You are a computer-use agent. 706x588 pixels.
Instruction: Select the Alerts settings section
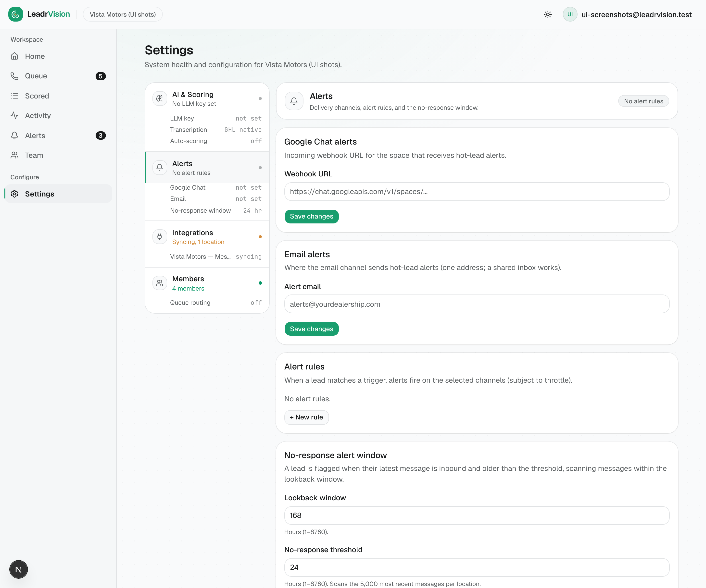[x=207, y=168]
